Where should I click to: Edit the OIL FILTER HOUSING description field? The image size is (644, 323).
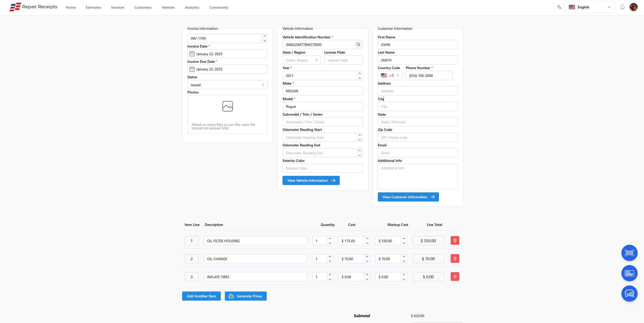point(255,241)
